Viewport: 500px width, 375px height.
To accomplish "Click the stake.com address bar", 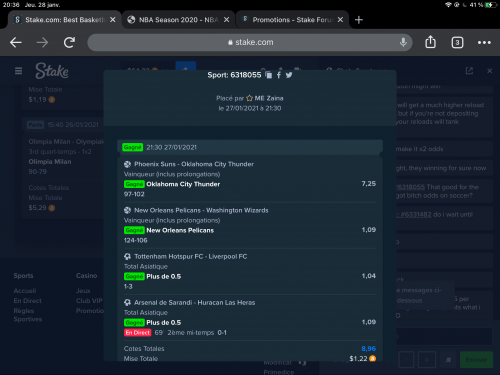I will [250, 42].
